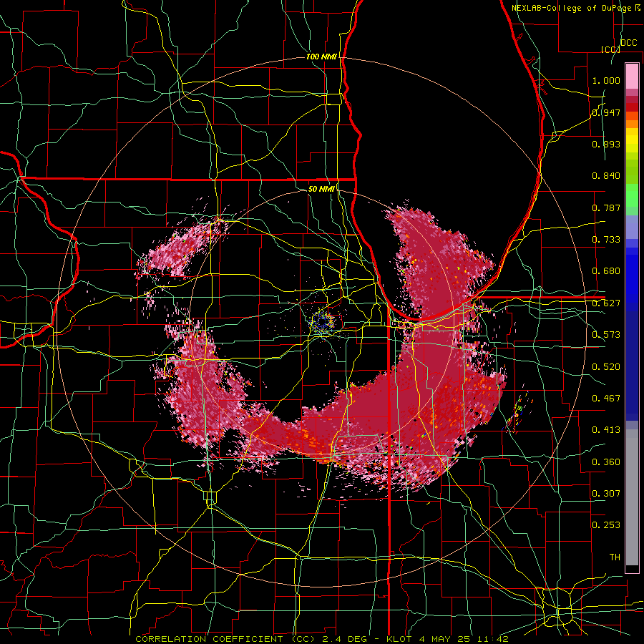Viewport: 644px width, 644px height.
Task: Click the 0.253 scale label
Action: 606,525
